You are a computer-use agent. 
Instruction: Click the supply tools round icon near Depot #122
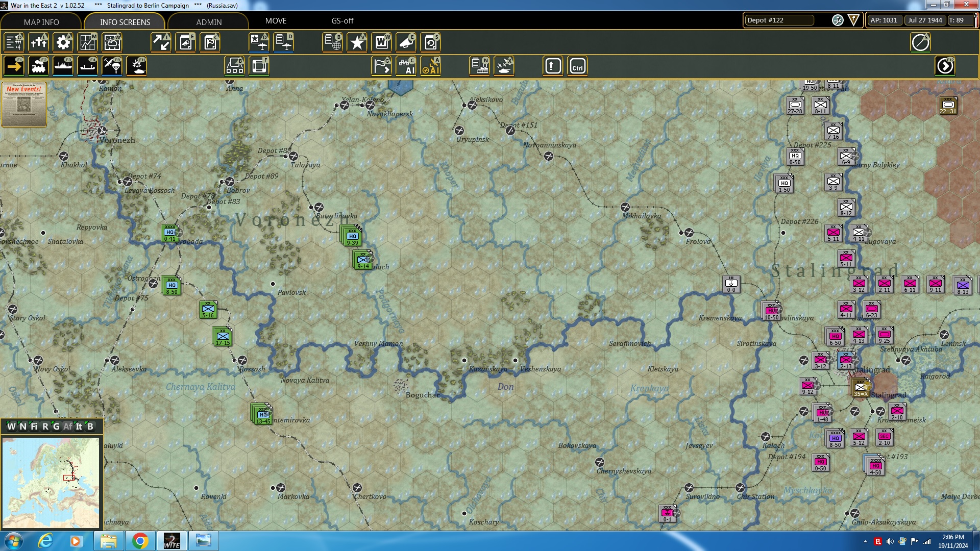838,20
